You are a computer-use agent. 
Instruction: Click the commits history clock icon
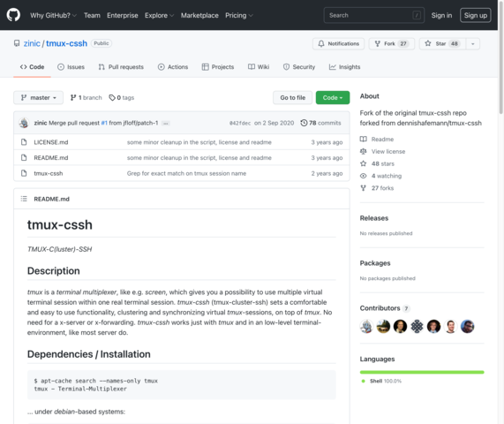[x=304, y=123]
